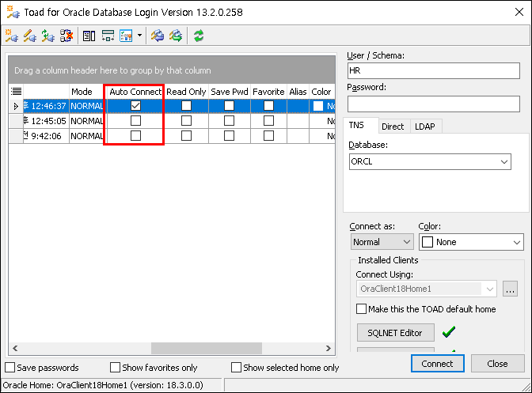Switch to the TNS tab
Viewport: 532px width, 393px height.
point(356,126)
